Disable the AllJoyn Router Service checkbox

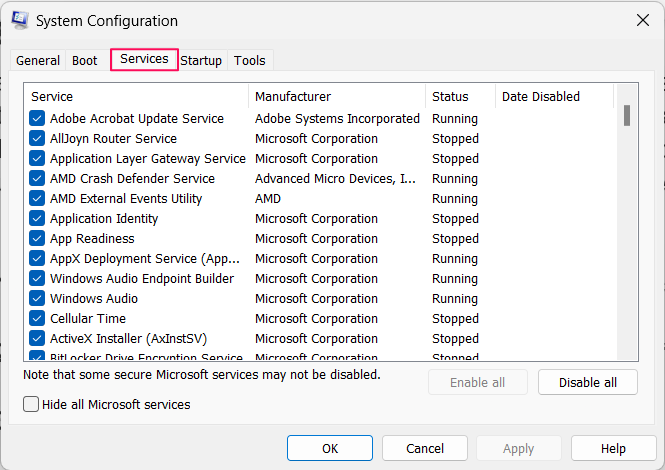point(37,138)
